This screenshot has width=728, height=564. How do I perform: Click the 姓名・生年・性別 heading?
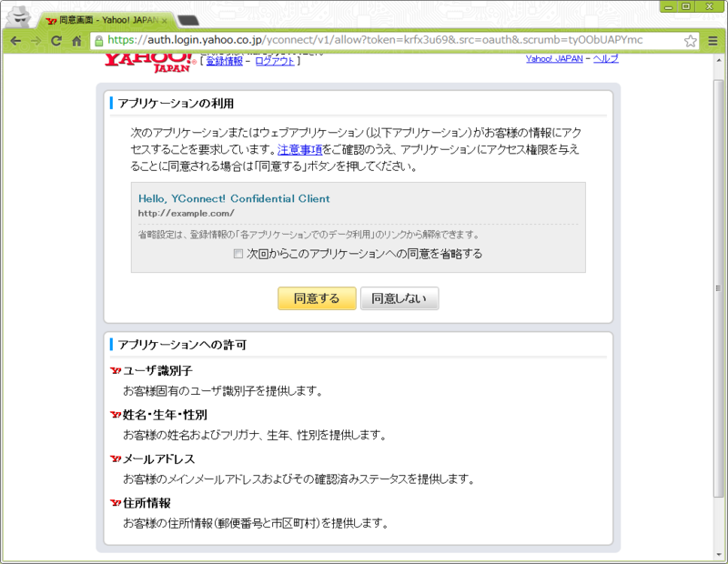tap(165, 415)
